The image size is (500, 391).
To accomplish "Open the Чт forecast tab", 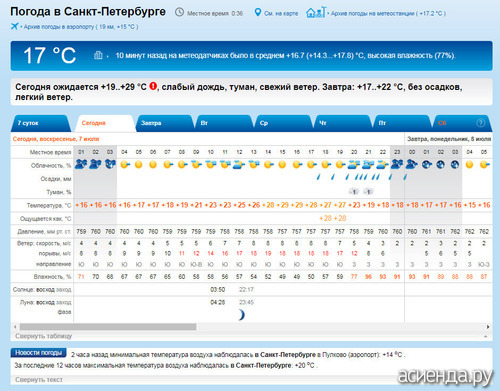I will click(343, 123).
